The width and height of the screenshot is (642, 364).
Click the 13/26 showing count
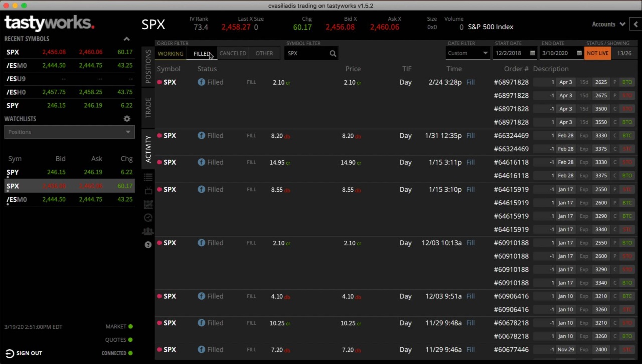(624, 53)
